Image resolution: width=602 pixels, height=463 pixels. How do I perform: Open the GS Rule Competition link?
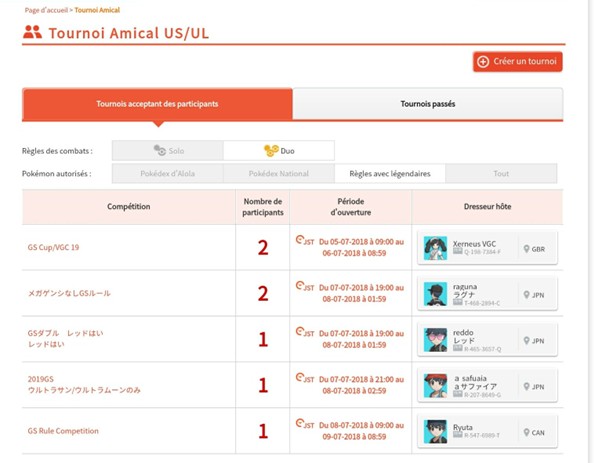[63, 431]
